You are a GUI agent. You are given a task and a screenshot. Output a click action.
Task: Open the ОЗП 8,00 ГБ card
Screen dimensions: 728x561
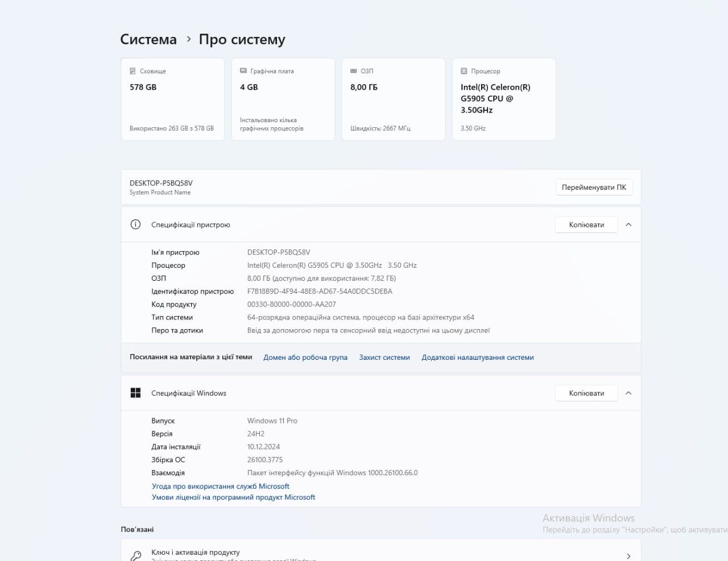(394, 99)
